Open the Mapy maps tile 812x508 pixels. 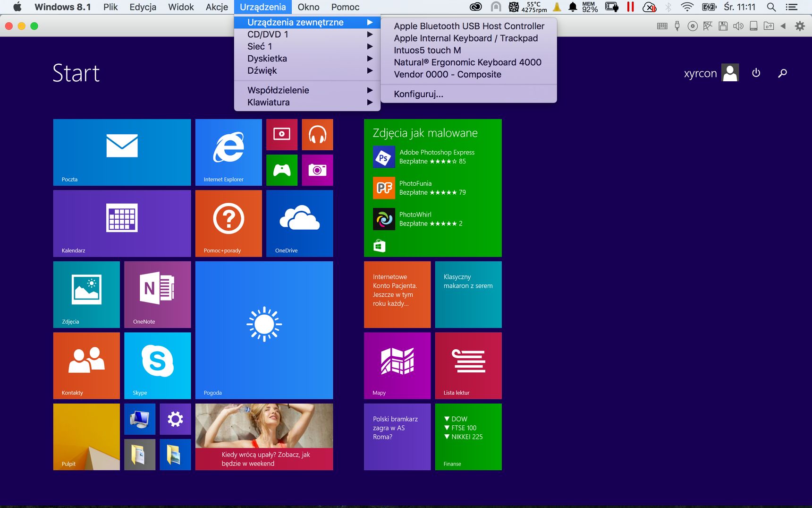point(397,366)
